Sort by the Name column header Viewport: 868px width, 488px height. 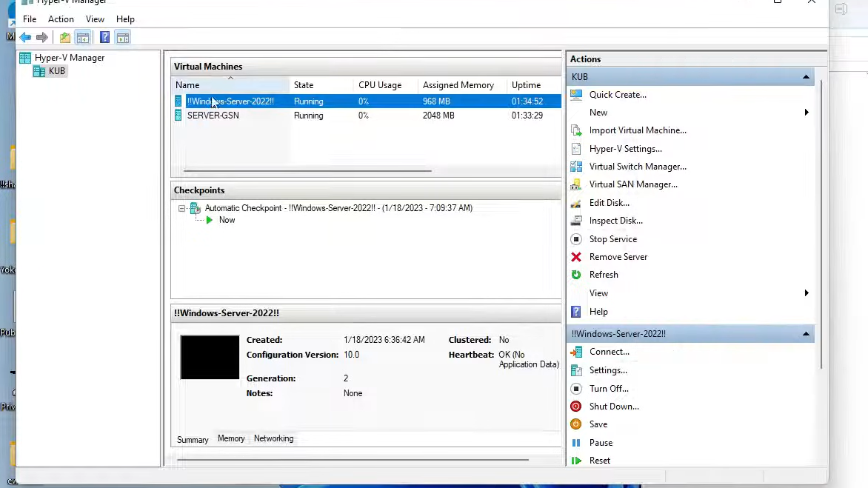click(x=230, y=85)
